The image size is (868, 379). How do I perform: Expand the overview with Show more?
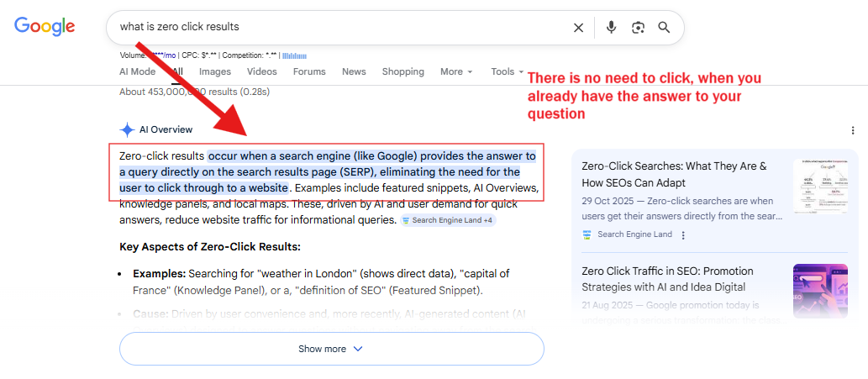(x=332, y=349)
